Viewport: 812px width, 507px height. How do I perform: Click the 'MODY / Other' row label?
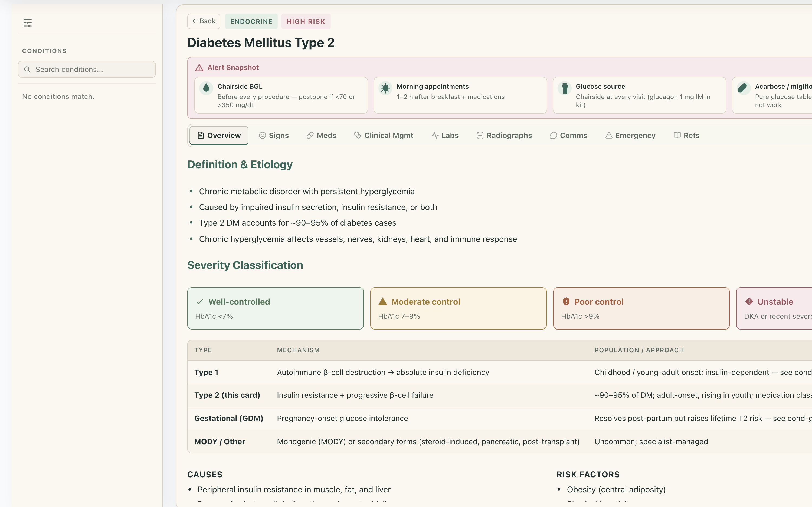point(220,442)
